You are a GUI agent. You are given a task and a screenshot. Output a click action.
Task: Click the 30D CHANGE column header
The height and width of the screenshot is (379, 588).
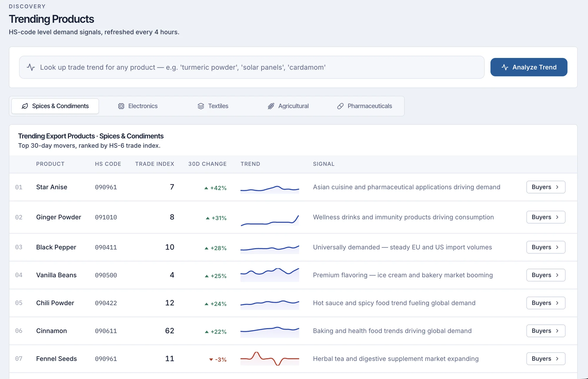(208, 164)
